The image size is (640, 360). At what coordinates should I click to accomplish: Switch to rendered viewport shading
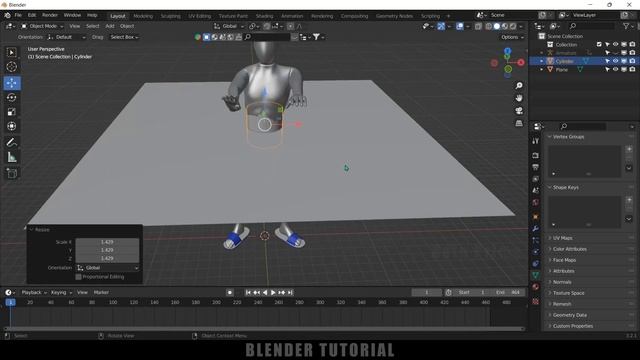tap(513, 26)
